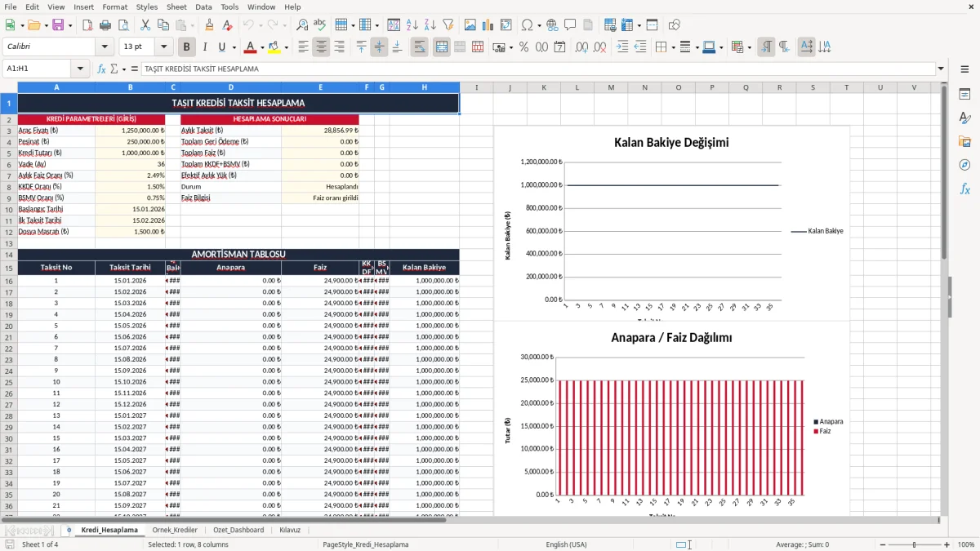This screenshot has height=551, width=980.
Task: Open the font size dropdown
Action: (x=164, y=47)
